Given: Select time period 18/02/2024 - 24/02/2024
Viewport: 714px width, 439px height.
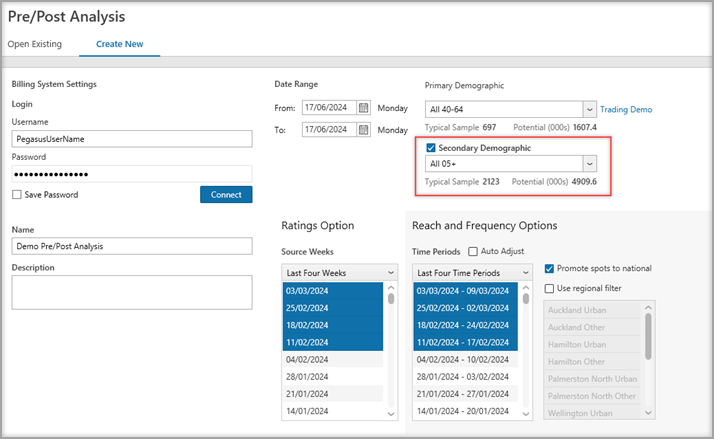Looking at the screenshot, I should click(465, 325).
